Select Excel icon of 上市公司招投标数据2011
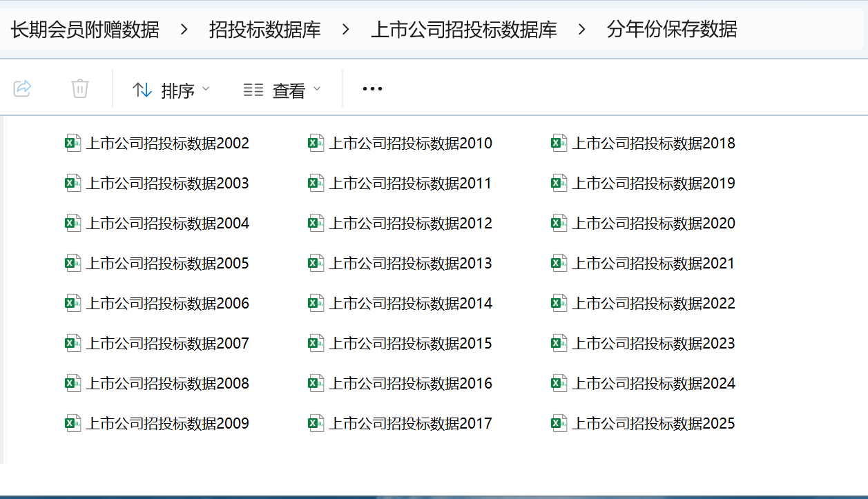 coord(316,183)
